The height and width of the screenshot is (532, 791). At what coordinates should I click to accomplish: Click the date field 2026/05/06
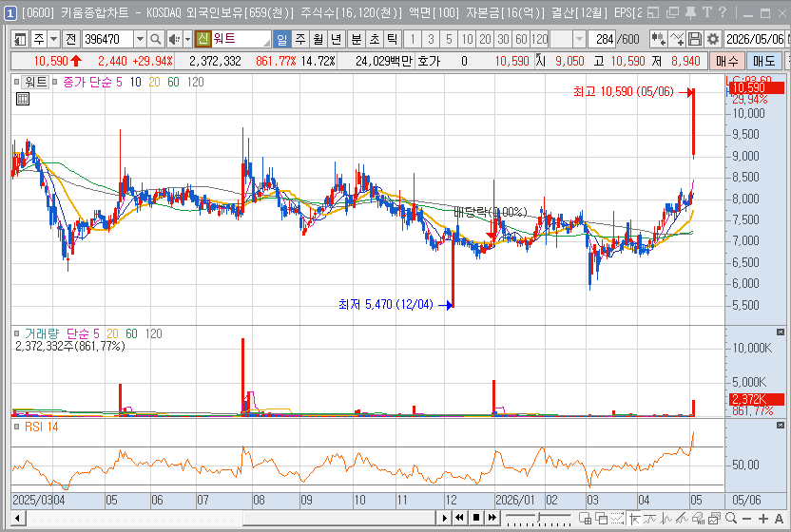tap(754, 39)
